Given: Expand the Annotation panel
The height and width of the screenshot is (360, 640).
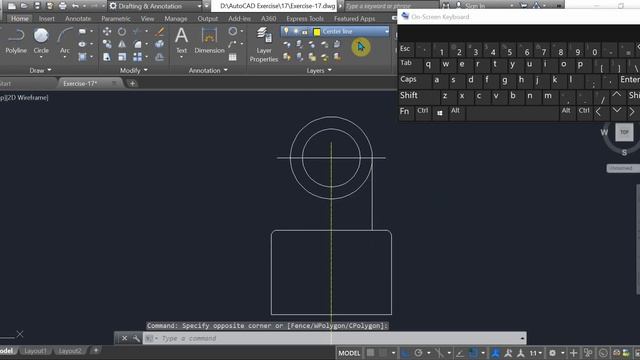Looking at the screenshot, I should click(208, 71).
